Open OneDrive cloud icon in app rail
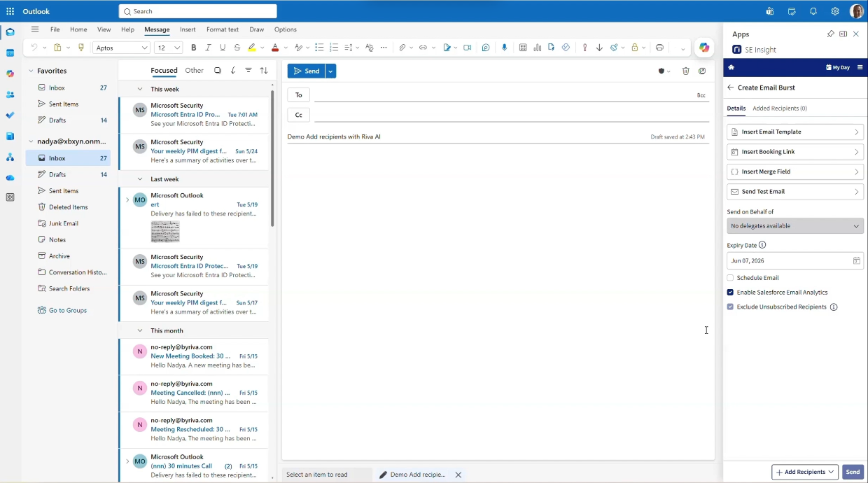The image size is (868, 483). 10,178
